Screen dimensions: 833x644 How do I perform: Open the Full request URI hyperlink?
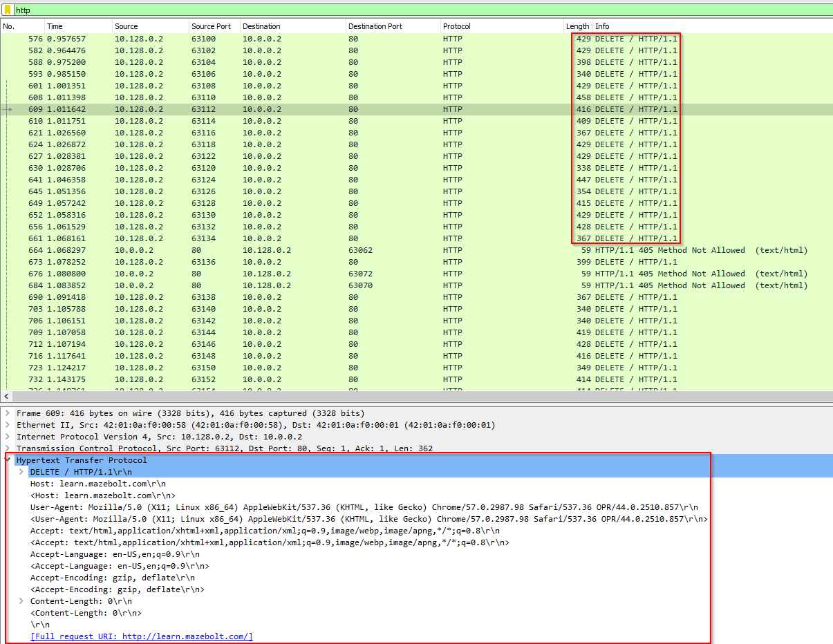(141, 636)
